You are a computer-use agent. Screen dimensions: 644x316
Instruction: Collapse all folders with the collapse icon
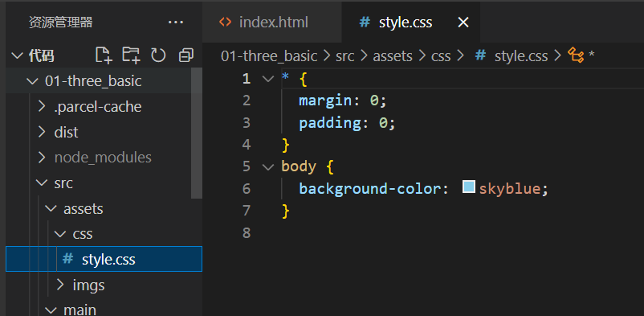(x=186, y=55)
